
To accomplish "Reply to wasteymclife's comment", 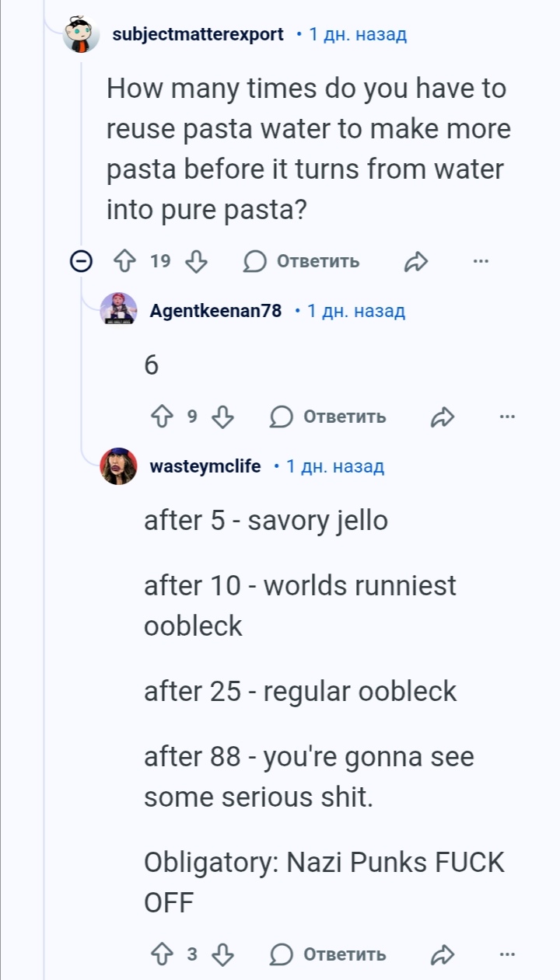I will pos(327,954).
